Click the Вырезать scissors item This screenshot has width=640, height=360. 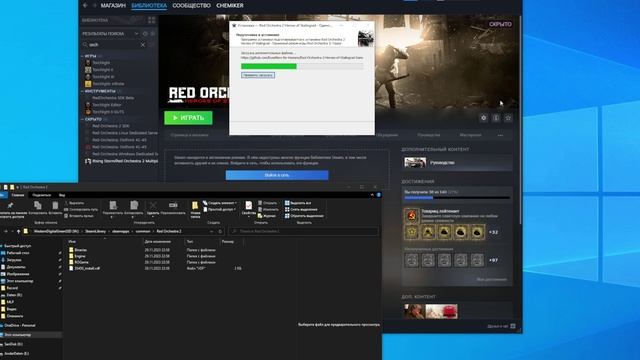coord(75,203)
